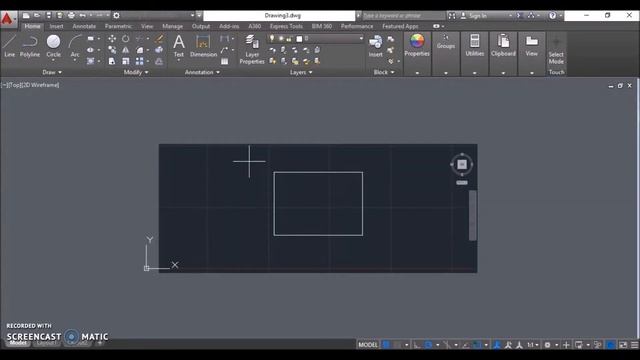This screenshot has height=360, width=640.
Task: Open the Parametric ribbon tab
Action: (x=118, y=26)
